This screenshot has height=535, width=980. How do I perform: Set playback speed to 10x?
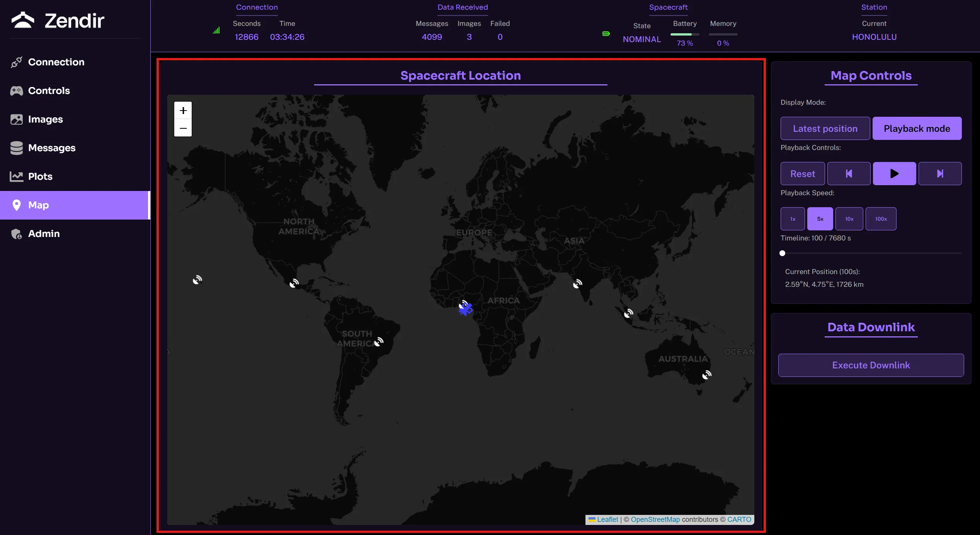849,219
